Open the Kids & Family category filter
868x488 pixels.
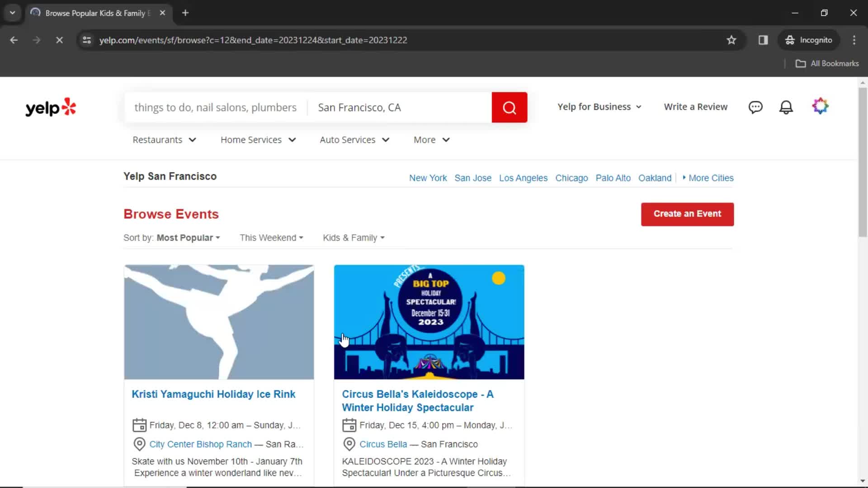click(354, 238)
